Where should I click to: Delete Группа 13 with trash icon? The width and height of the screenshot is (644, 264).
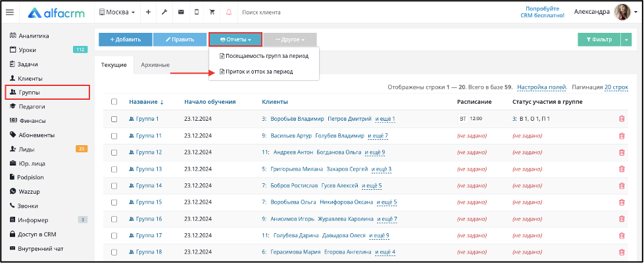coord(622,169)
